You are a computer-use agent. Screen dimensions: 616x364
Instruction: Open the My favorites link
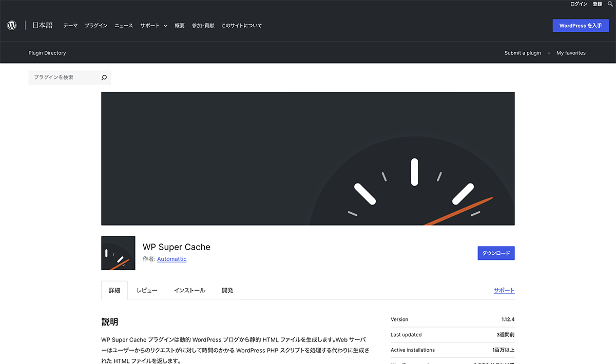click(x=571, y=53)
